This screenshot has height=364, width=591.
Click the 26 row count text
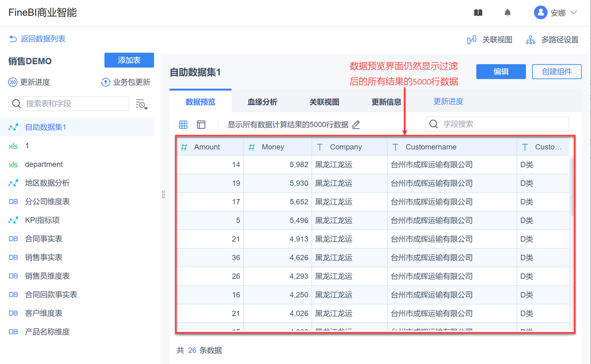pos(192,351)
